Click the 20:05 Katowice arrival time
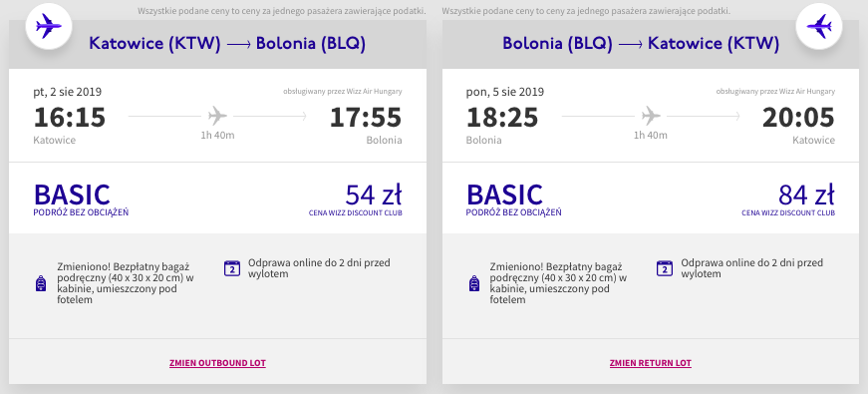868x394 pixels. point(798,118)
